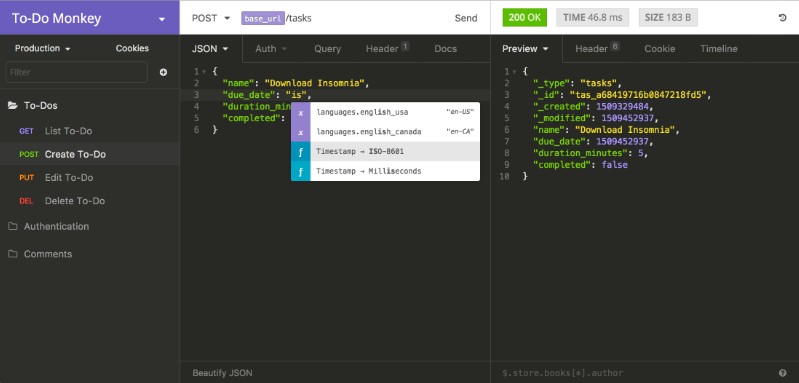Open the JSON body type dropdown

tap(210, 49)
